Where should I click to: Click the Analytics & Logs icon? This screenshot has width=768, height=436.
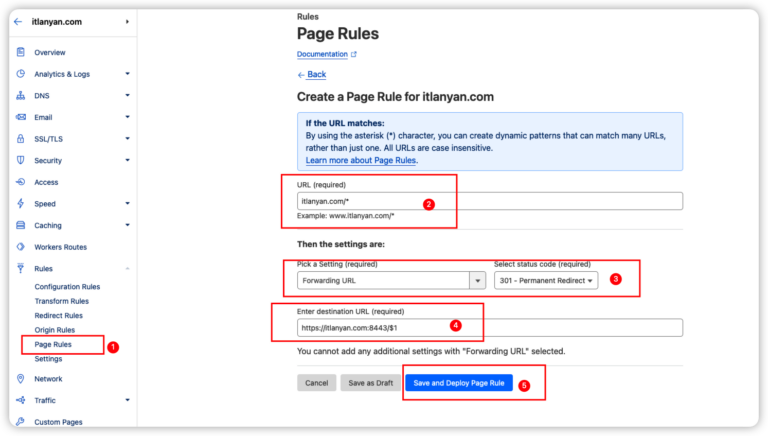click(21, 73)
